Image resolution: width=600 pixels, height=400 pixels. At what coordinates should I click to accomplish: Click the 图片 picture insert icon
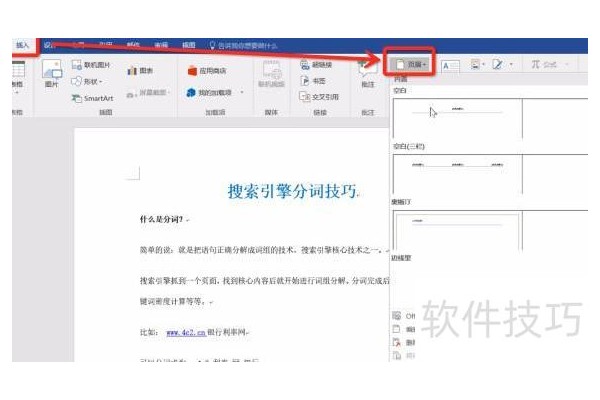click(x=52, y=73)
